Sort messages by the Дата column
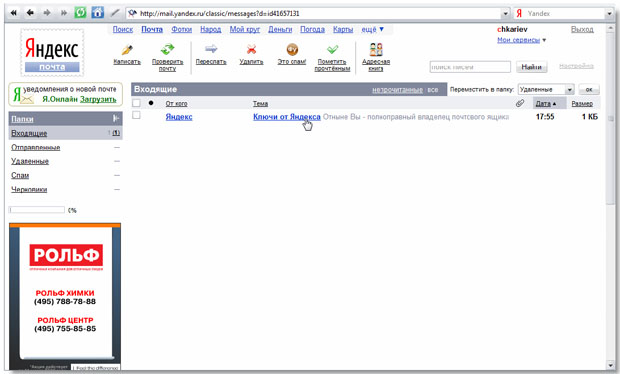Viewport: 620px width, 374px height. coord(545,103)
